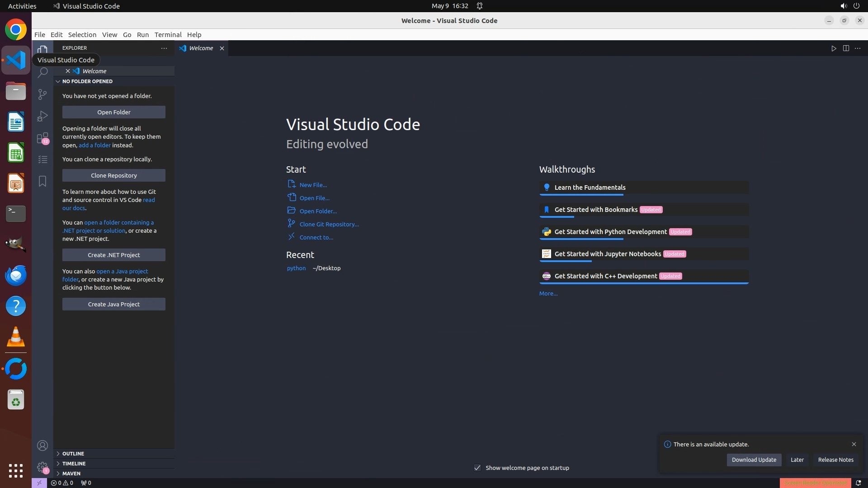Click the Download Update button

(754, 460)
